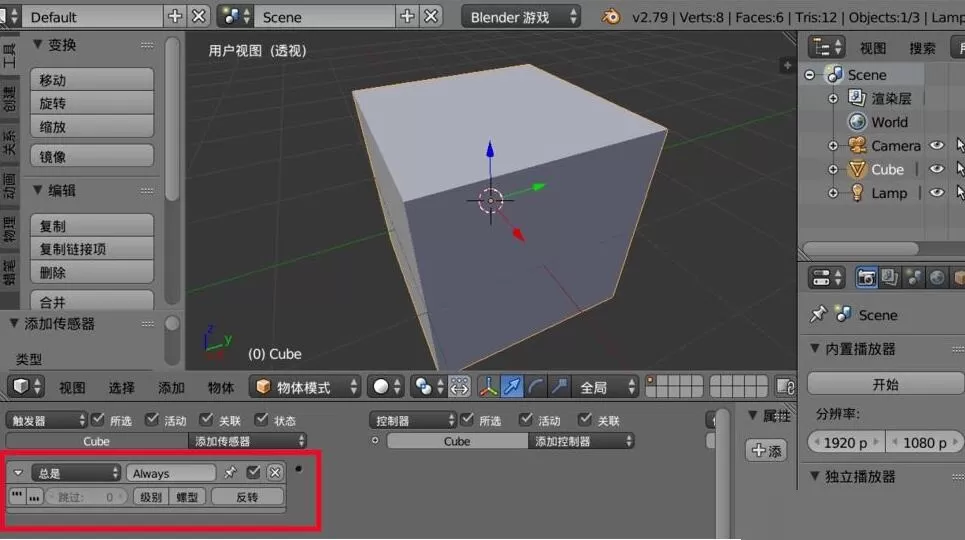This screenshot has height=540, width=965.
Task: Open the 添加传感器 add sensor dropdown
Action: point(247,441)
